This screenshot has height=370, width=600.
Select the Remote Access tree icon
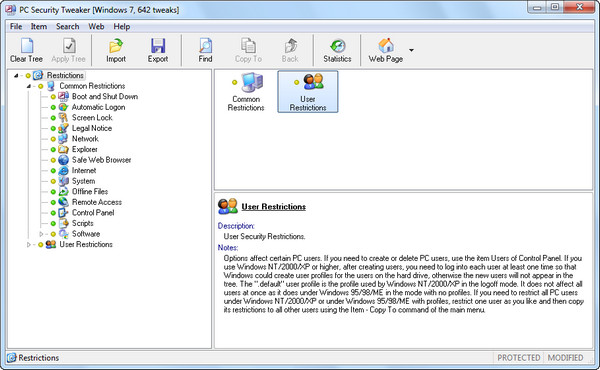click(63, 202)
